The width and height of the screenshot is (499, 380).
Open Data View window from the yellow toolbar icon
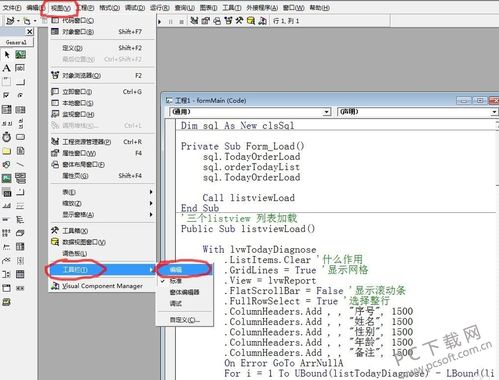[x=251, y=21]
